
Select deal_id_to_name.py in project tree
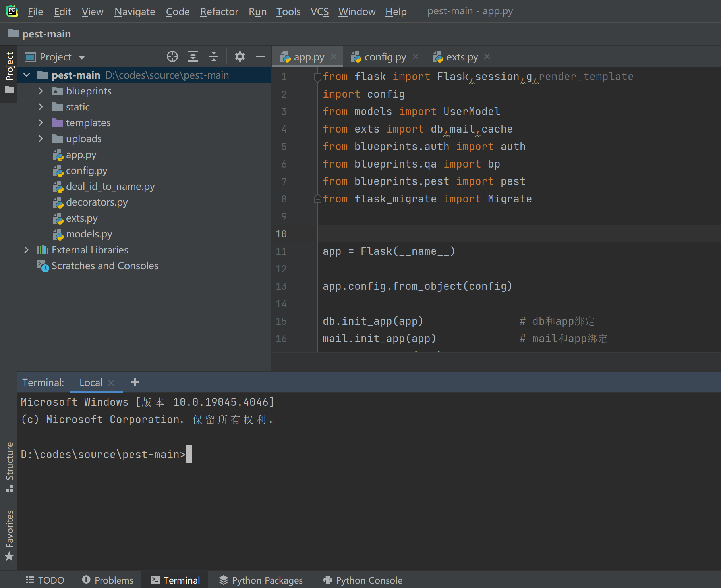click(x=110, y=186)
